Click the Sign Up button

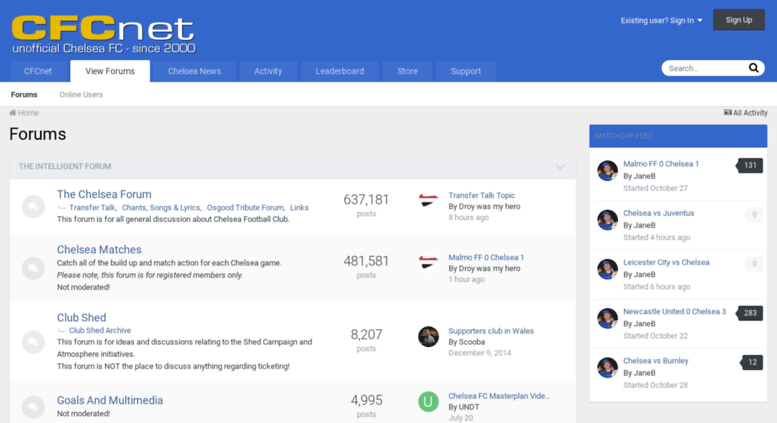[739, 20]
